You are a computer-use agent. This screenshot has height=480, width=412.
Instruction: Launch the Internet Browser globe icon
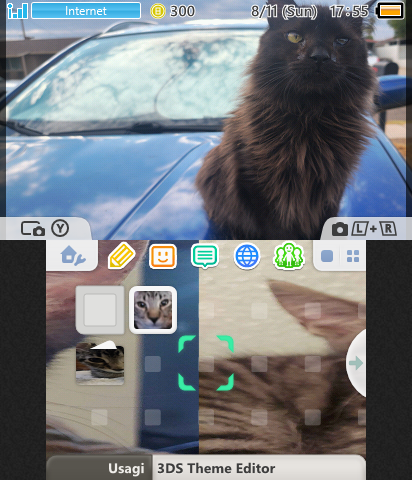[x=247, y=256]
